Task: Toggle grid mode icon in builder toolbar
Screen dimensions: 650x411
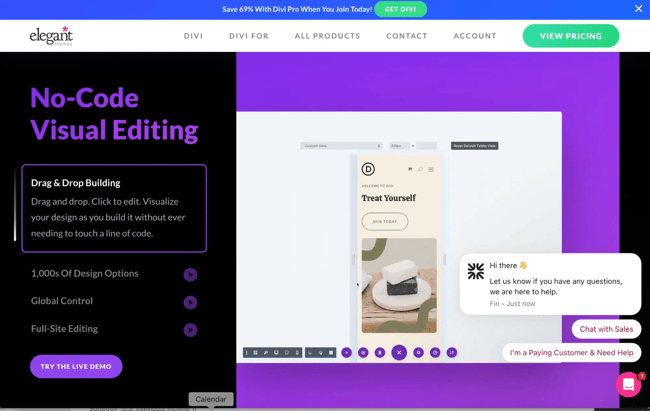Action: (331, 353)
